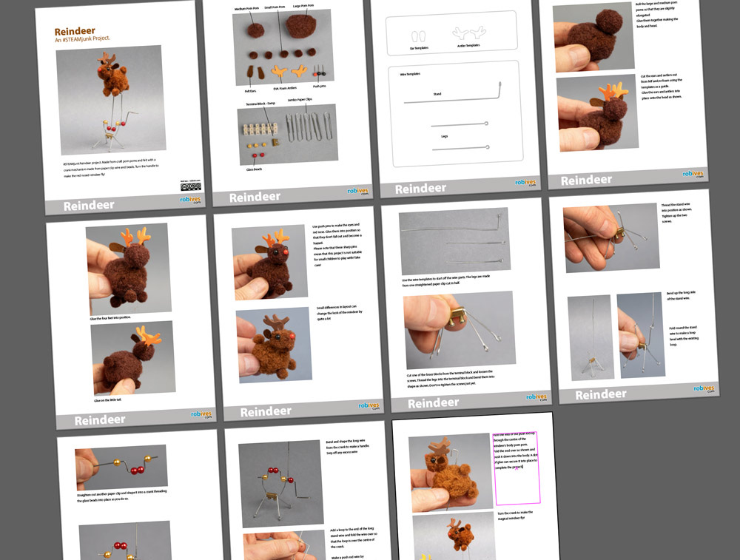Click the "Jumbo Paper Clips" label
Image resolution: width=740 pixels, height=560 pixels.
(x=300, y=100)
